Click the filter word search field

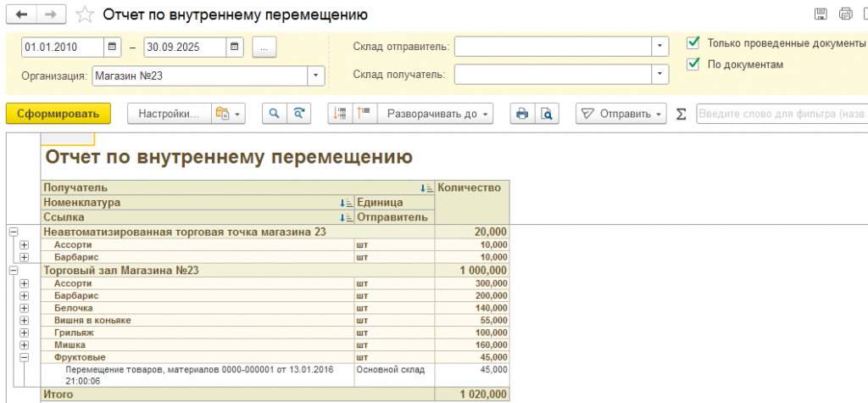click(780, 114)
